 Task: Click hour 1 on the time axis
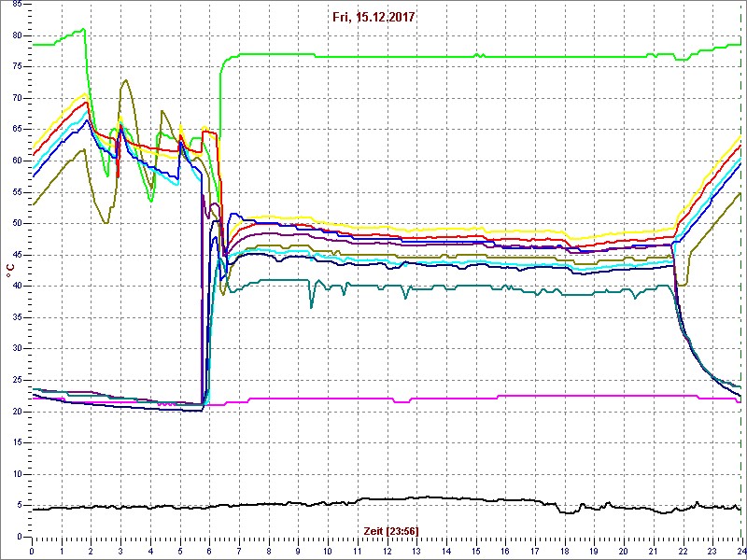pos(62,552)
